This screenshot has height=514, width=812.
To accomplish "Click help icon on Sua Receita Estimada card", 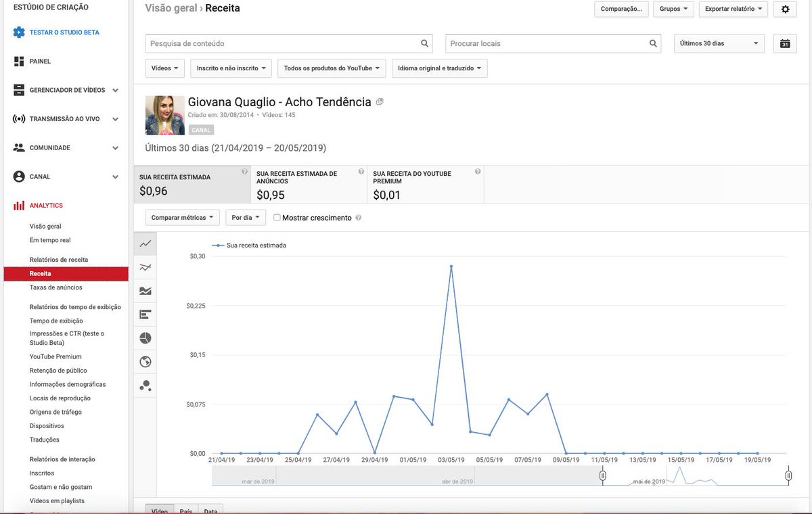I will [244, 172].
